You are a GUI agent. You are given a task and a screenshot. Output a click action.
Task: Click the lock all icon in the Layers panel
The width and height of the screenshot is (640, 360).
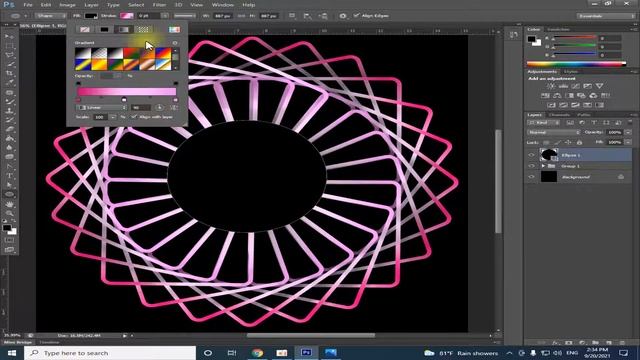click(579, 142)
